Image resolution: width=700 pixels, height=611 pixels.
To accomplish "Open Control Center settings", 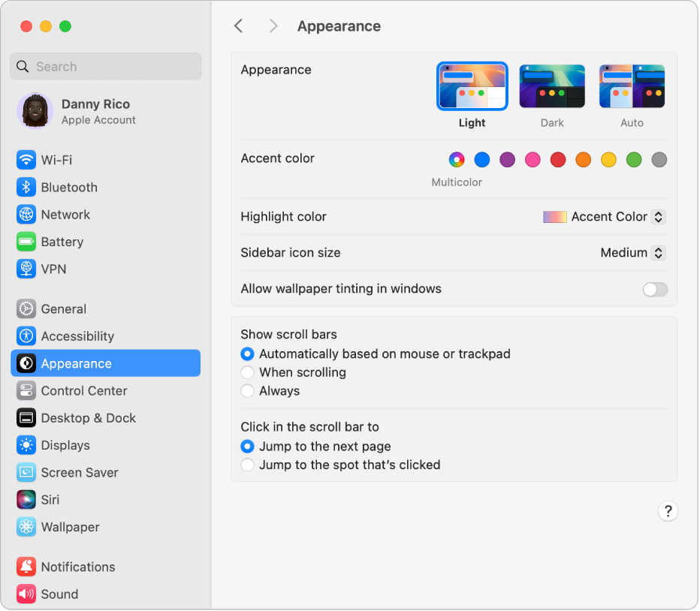I will [x=82, y=390].
